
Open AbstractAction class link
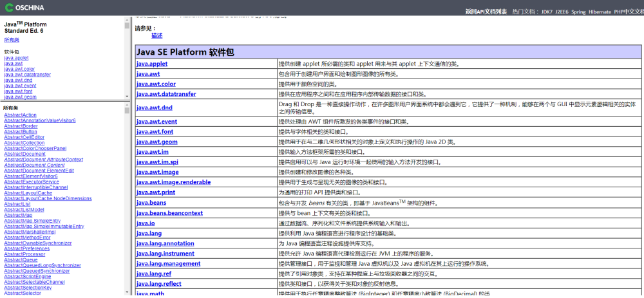tap(20, 115)
